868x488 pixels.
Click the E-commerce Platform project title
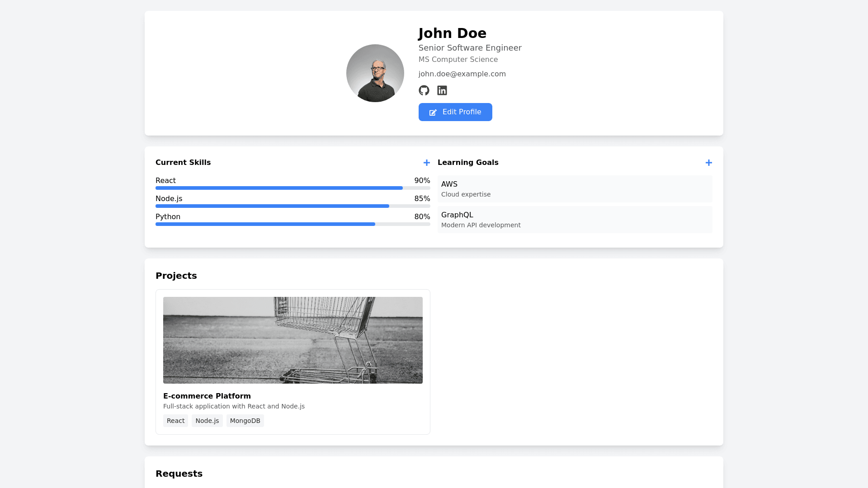[x=207, y=396]
